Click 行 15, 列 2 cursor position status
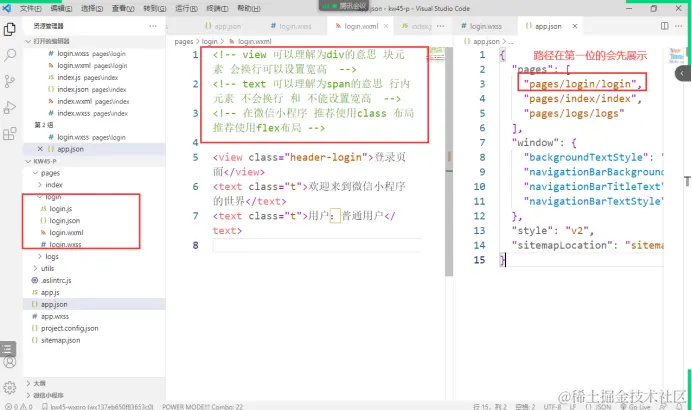This screenshot has width=692, height=410. [x=490, y=406]
